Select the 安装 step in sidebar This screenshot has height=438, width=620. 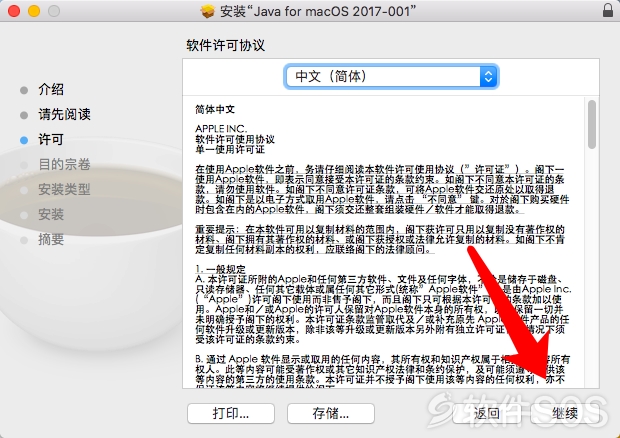[51, 215]
